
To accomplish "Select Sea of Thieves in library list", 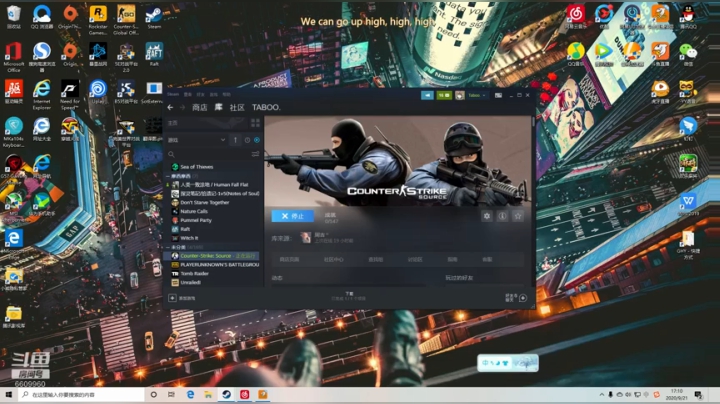I will pyautogui.click(x=197, y=167).
